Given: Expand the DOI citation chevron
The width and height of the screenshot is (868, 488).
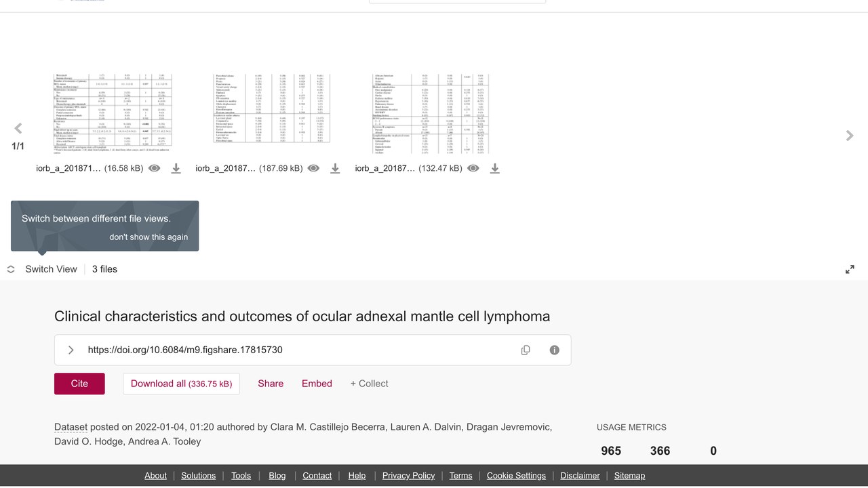Looking at the screenshot, I should pos(71,350).
